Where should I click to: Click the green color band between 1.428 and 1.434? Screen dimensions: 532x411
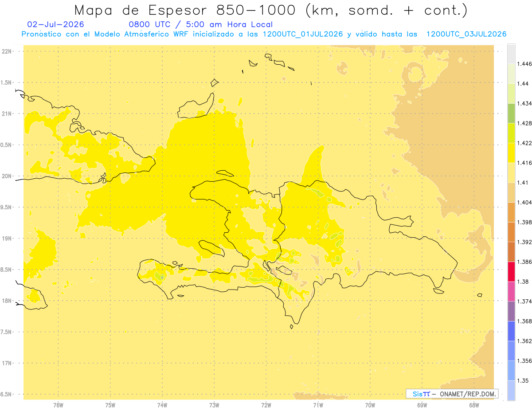(x=511, y=113)
